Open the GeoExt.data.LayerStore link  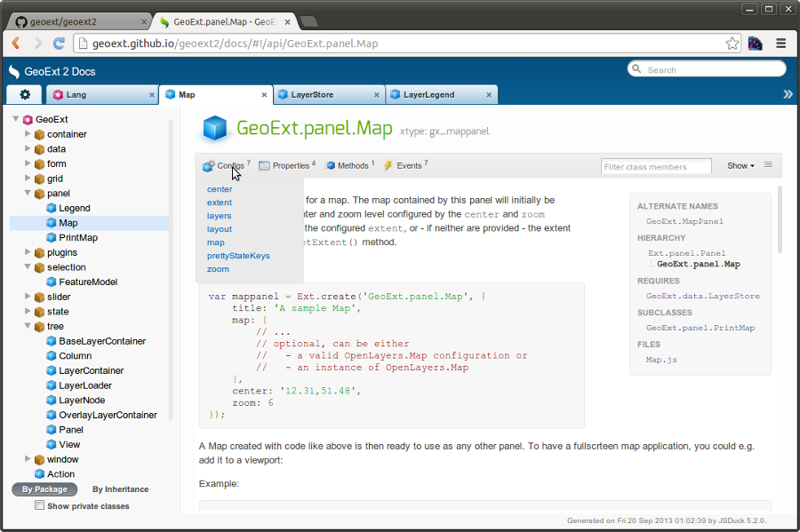(x=702, y=296)
